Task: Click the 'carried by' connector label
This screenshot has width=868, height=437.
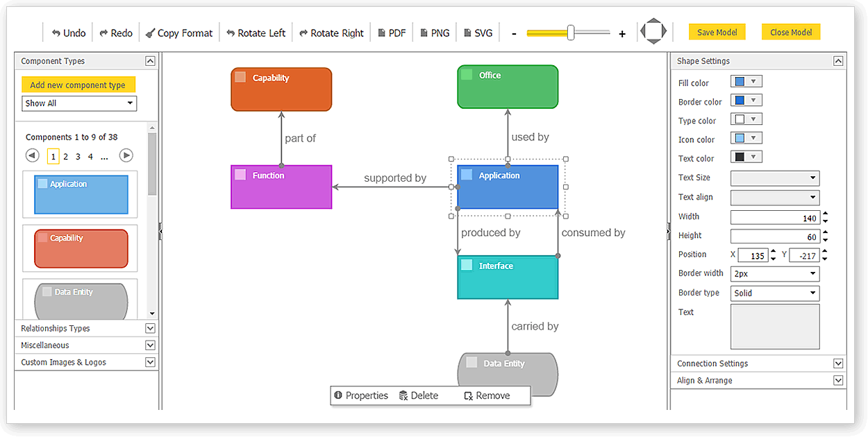Action: coord(535,326)
